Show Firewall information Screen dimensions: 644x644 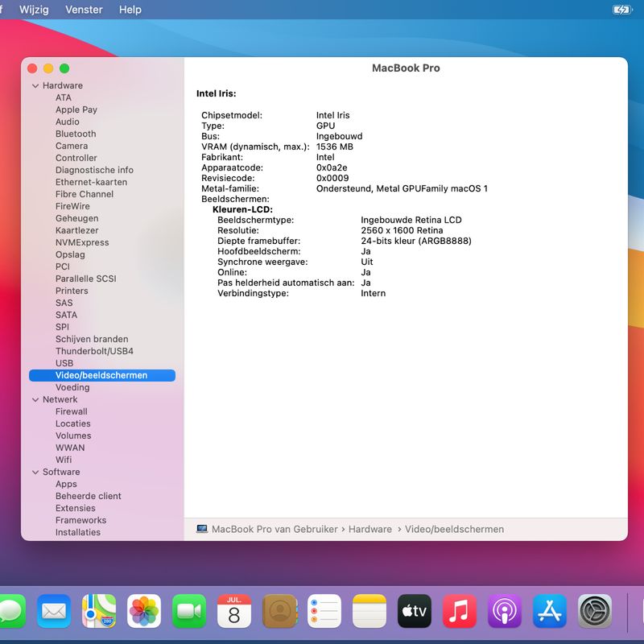(x=71, y=411)
